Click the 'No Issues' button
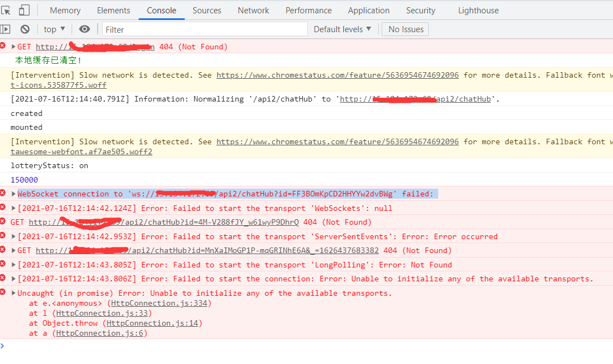613x364 pixels. (405, 29)
